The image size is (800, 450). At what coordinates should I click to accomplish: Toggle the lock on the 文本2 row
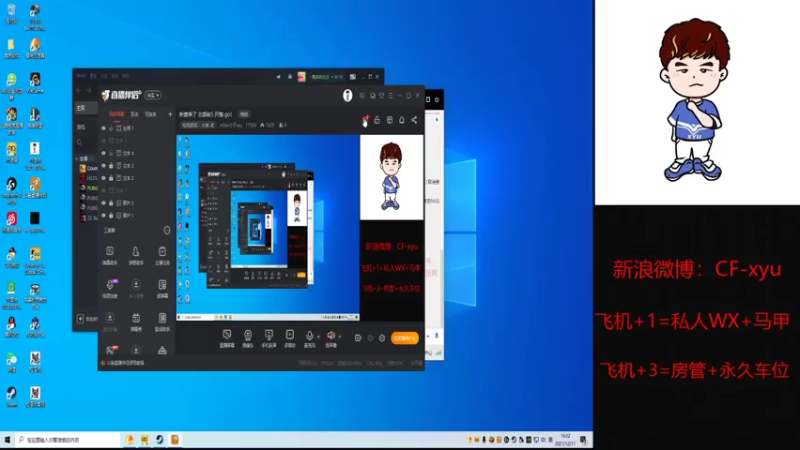(111, 178)
